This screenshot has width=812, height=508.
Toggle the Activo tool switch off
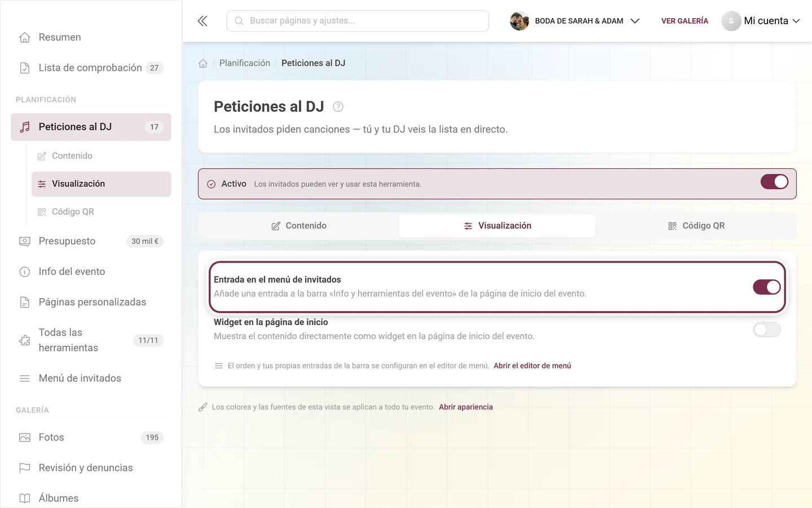[774, 182]
